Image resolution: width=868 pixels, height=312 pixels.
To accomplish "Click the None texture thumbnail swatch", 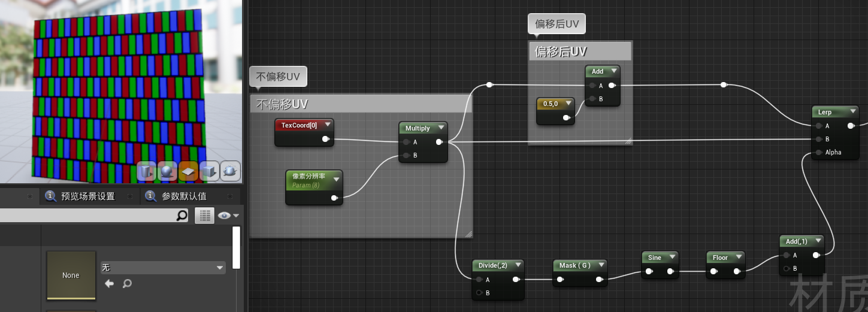I will tap(71, 275).
